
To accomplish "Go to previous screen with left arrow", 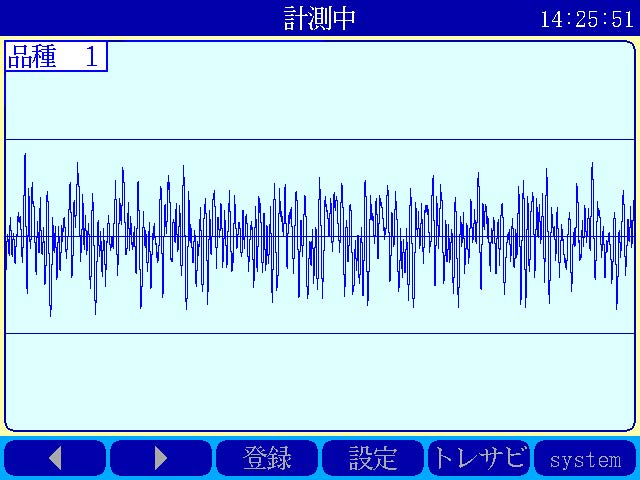I will (55, 458).
